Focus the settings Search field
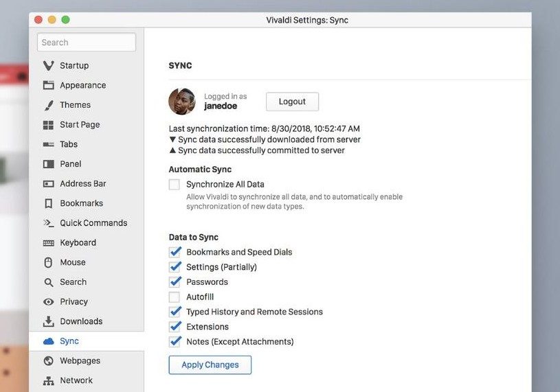 coord(87,42)
